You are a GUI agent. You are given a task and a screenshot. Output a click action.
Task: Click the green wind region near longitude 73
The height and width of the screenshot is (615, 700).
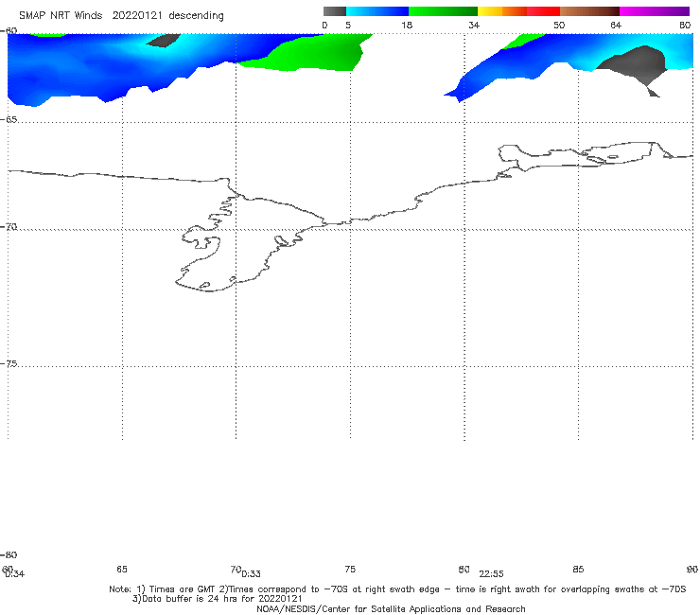[312, 54]
